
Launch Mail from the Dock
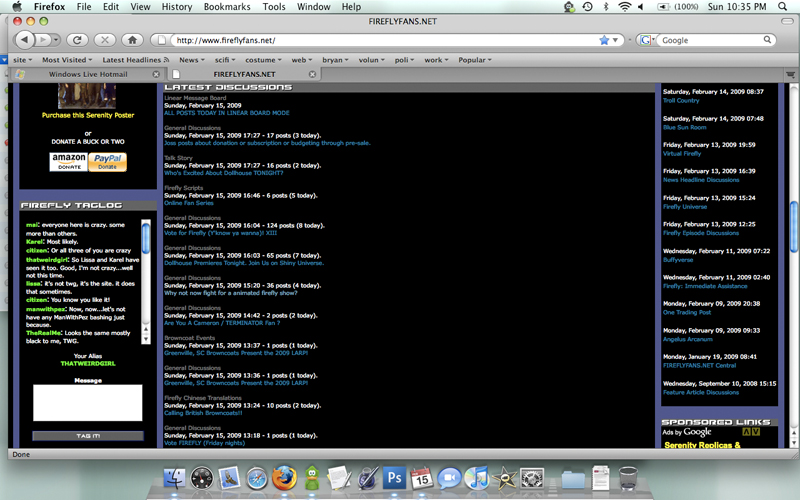tap(229, 478)
